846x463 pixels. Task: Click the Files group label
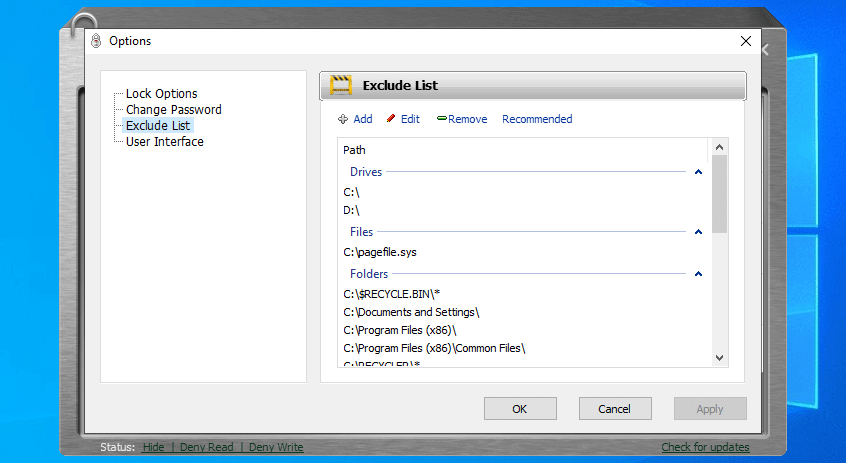pyautogui.click(x=361, y=232)
